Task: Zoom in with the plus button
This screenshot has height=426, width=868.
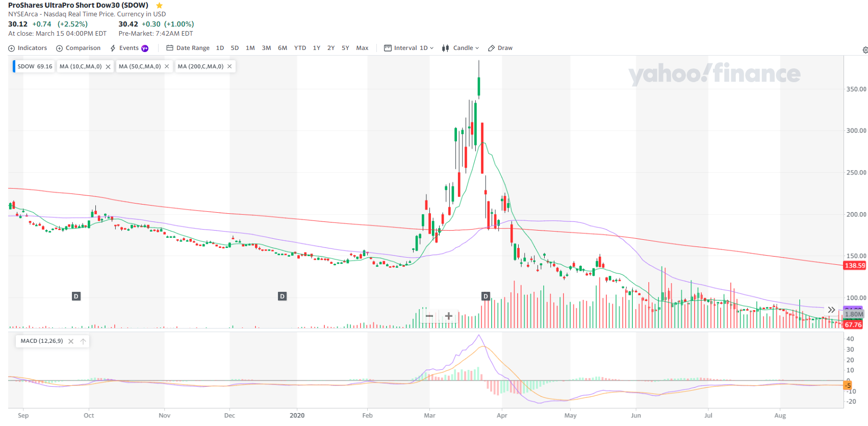Action: 448,316
